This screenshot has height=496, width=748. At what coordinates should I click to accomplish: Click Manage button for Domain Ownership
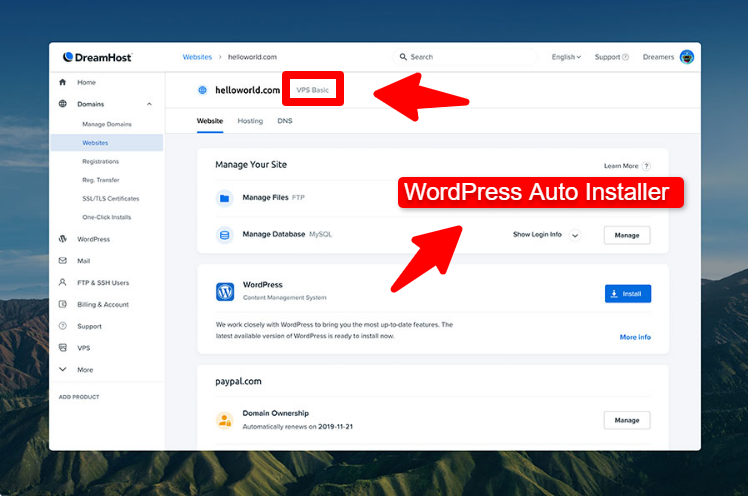tap(627, 420)
